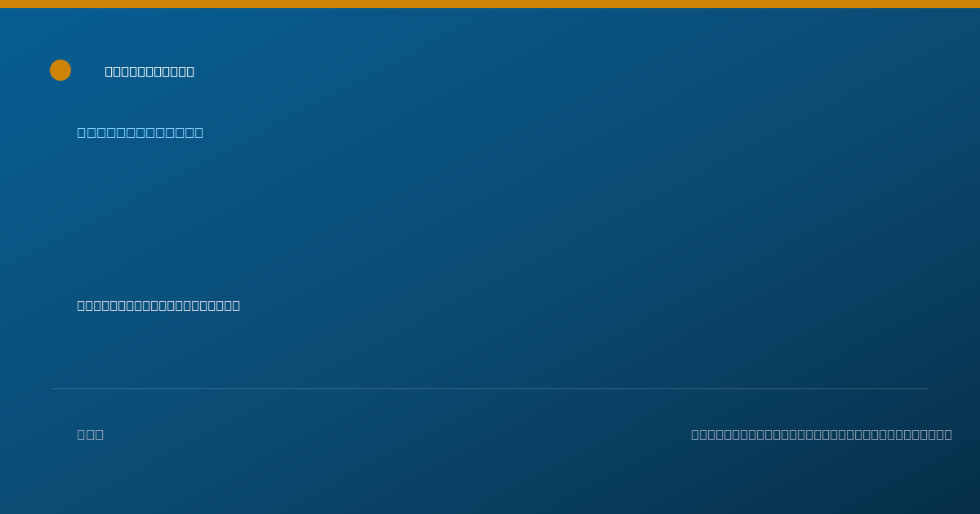Click the orange circle logo
Screen dimensions: 980x514
(60, 70)
